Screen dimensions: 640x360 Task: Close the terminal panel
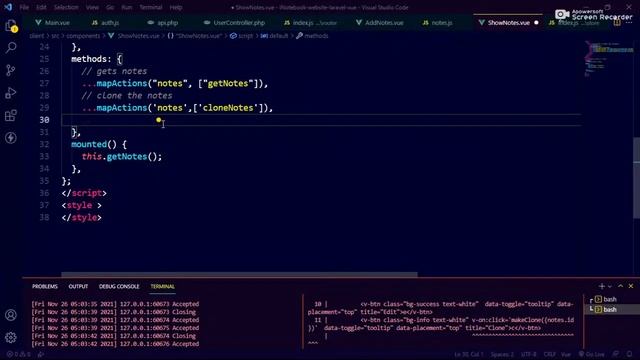(631, 287)
